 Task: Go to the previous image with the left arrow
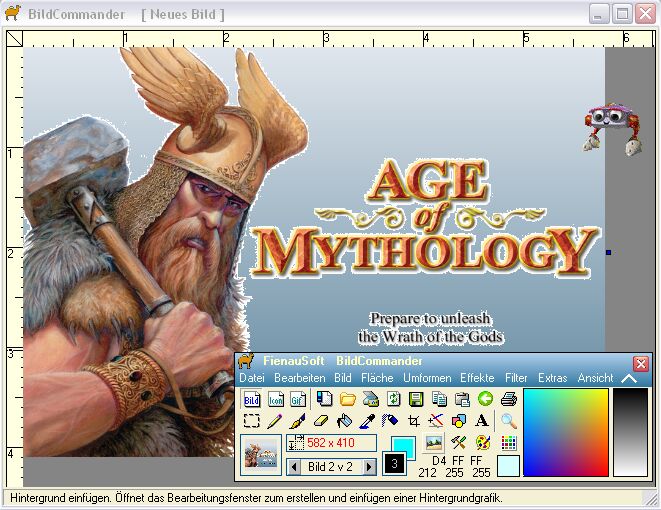point(294,466)
